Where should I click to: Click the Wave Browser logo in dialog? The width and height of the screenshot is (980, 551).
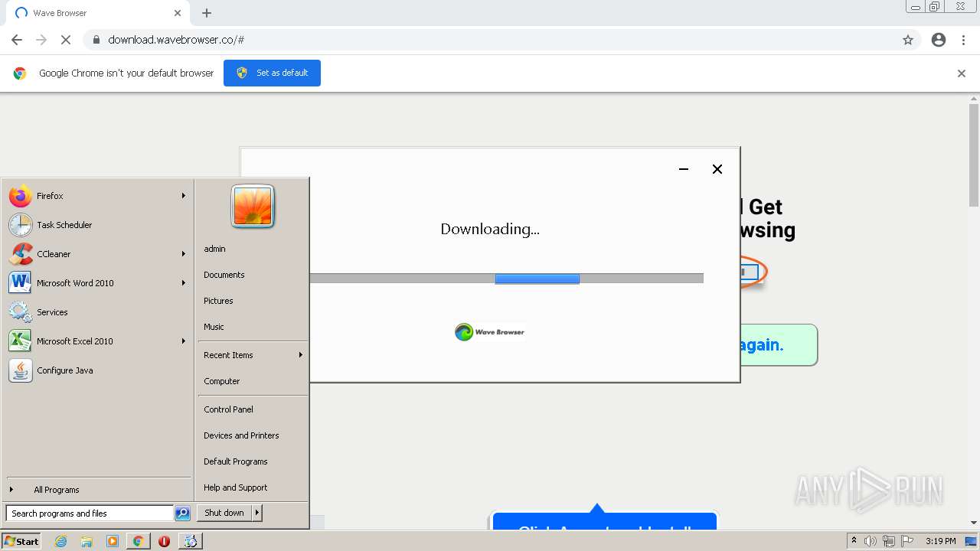490,332
